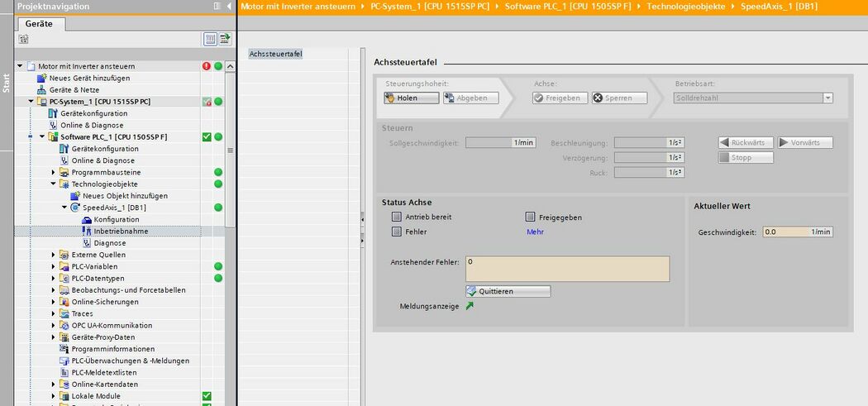The image size is (868, 406).
Task: Open the Meldungsanzeige green arrow icon
Action: point(470,306)
